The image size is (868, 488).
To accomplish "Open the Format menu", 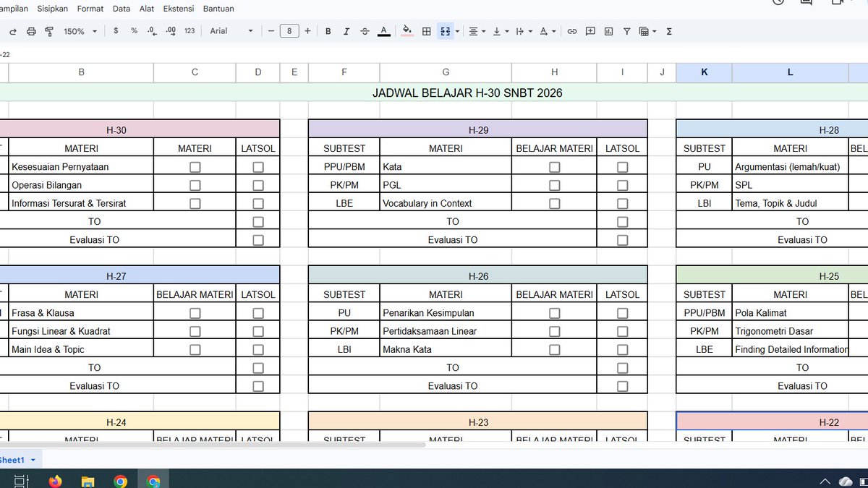I will pyautogui.click(x=90, y=9).
